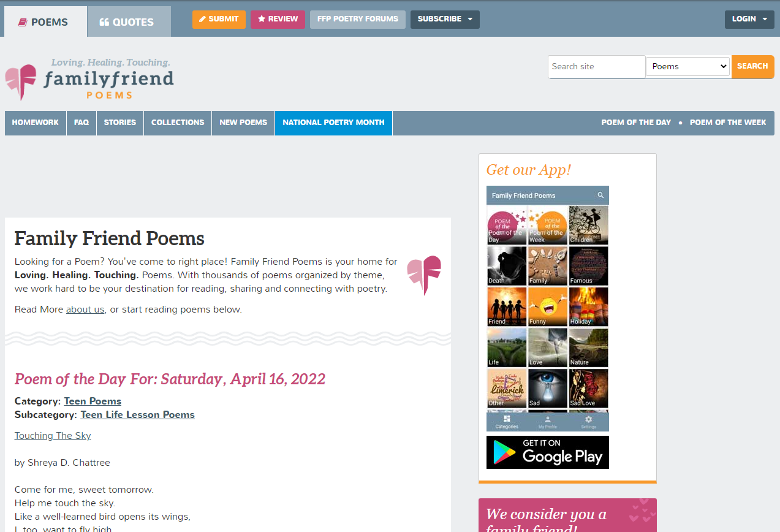
Task: Click the My Profile icon in app preview
Action: pos(547,421)
